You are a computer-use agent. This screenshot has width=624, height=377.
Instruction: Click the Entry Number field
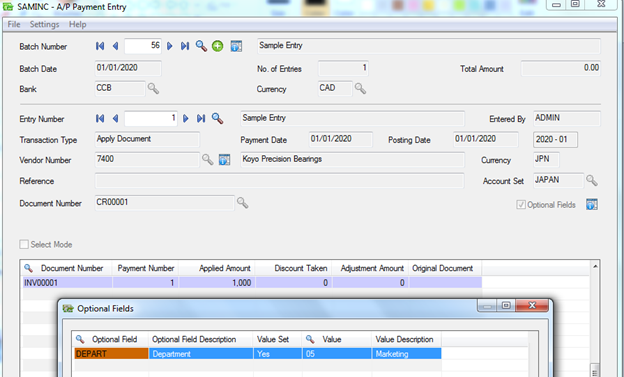(151, 118)
